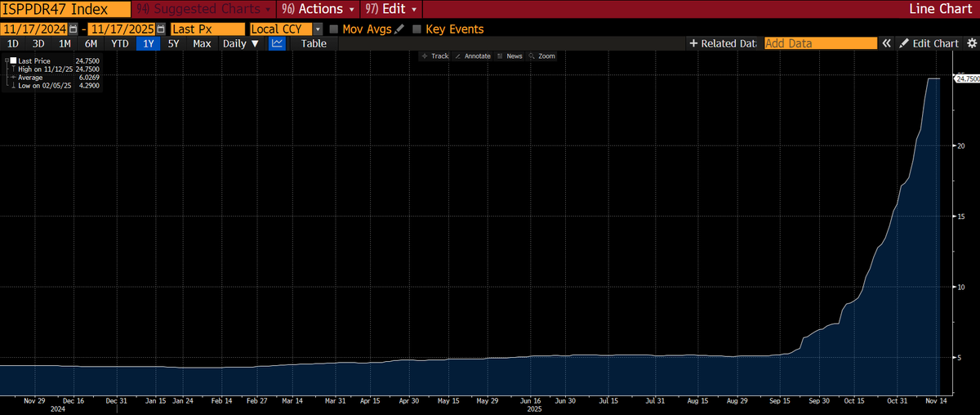The width and height of the screenshot is (980, 415).
Task: Click the Nov 29 x-axis label
Action: pos(34,401)
